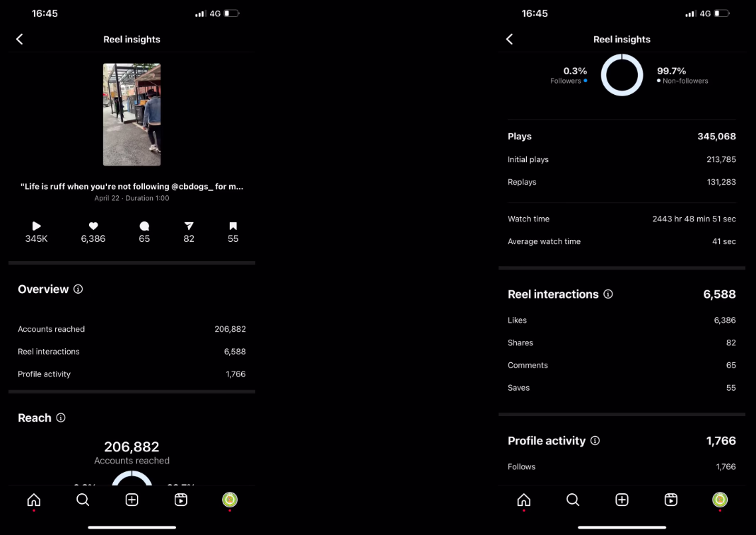Open Search tab on left phone
Screen dimensions: 756x535
click(83, 500)
